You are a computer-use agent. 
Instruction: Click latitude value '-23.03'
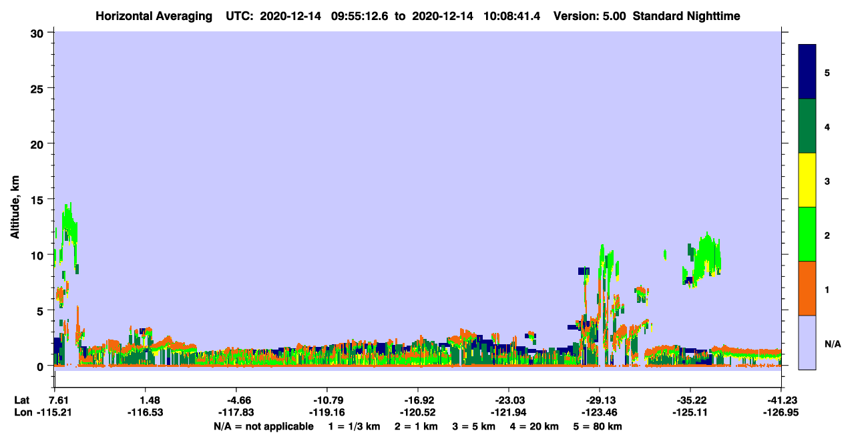[508, 400]
